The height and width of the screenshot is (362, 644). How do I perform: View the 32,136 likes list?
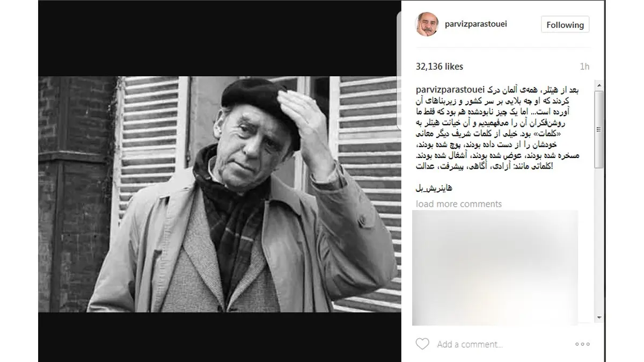pos(440,67)
